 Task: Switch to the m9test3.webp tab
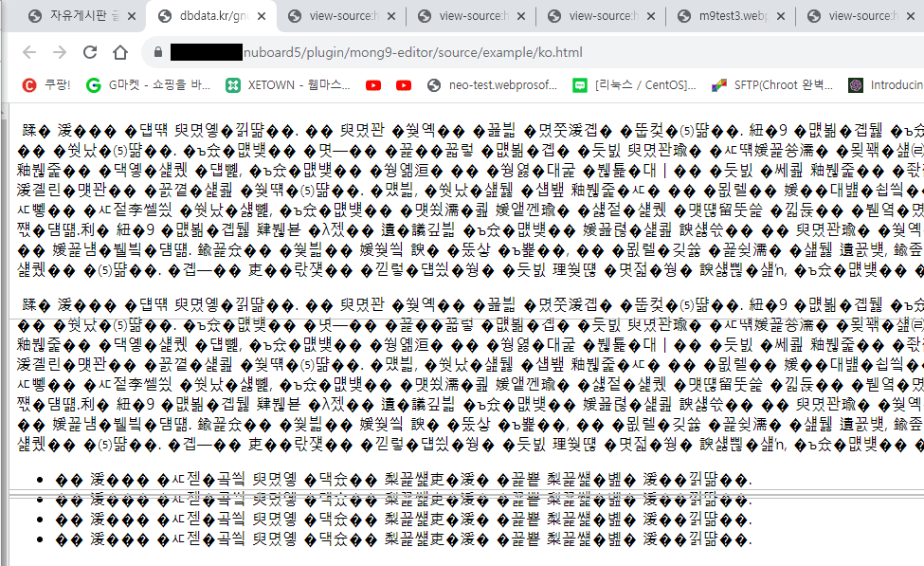732,16
